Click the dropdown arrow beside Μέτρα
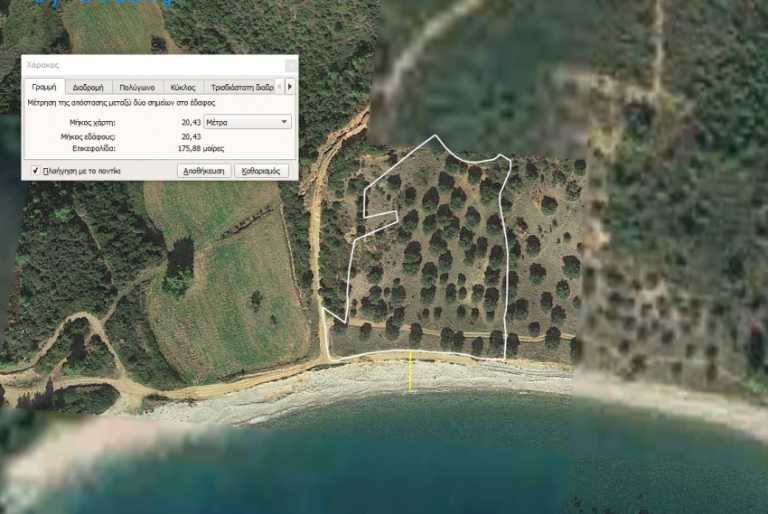Viewport: 768px width, 514px height. (284, 122)
